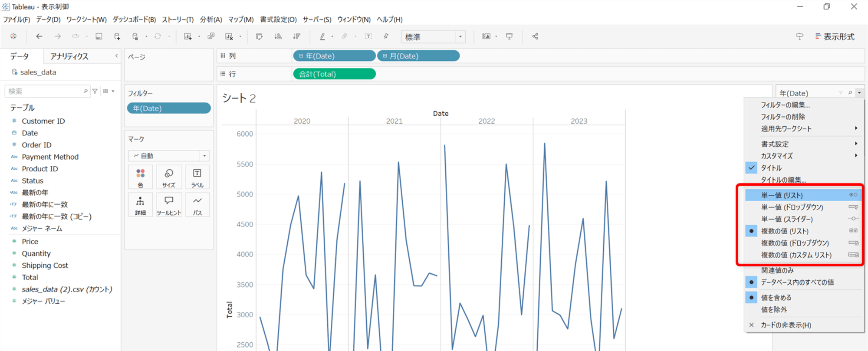
Task: Collapse the data pane with chevron
Action: click(x=116, y=56)
